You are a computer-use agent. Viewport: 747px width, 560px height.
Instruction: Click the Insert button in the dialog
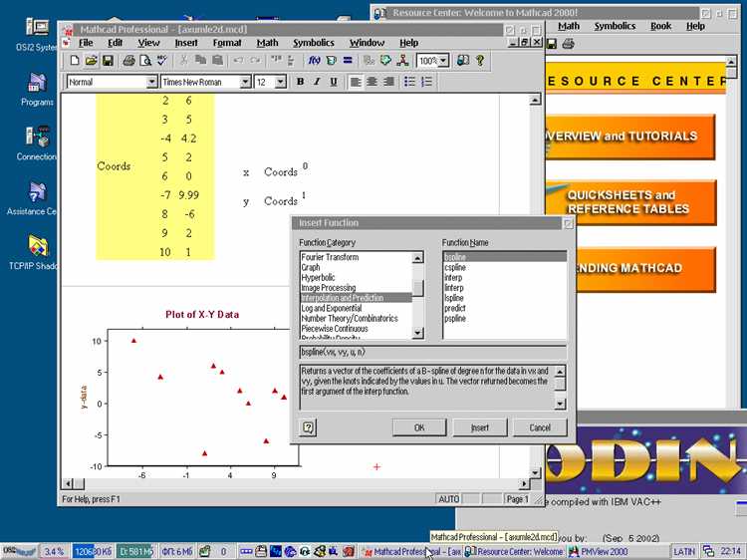480,427
